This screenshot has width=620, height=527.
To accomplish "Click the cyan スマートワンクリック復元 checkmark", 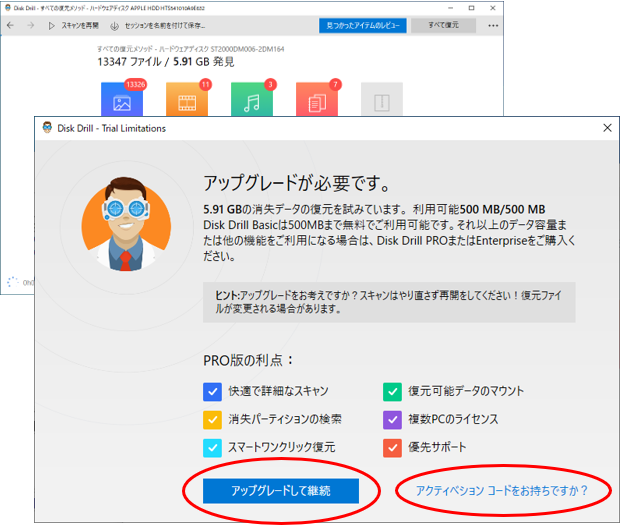I will (212, 448).
